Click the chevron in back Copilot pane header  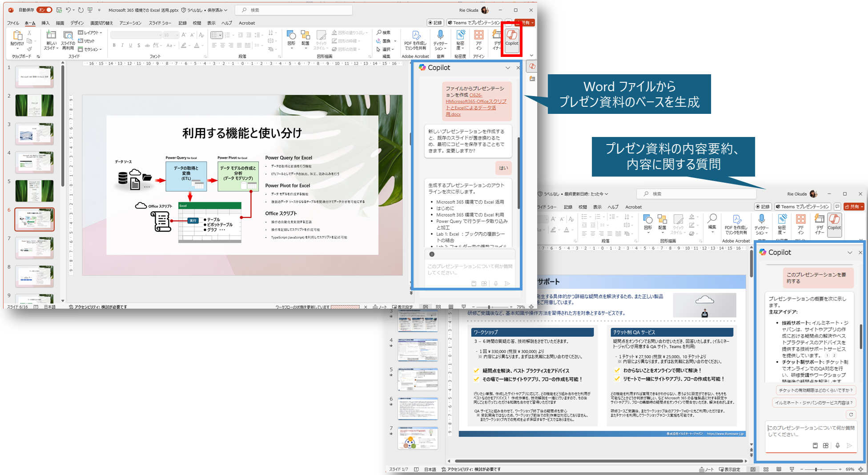pyautogui.click(x=850, y=253)
